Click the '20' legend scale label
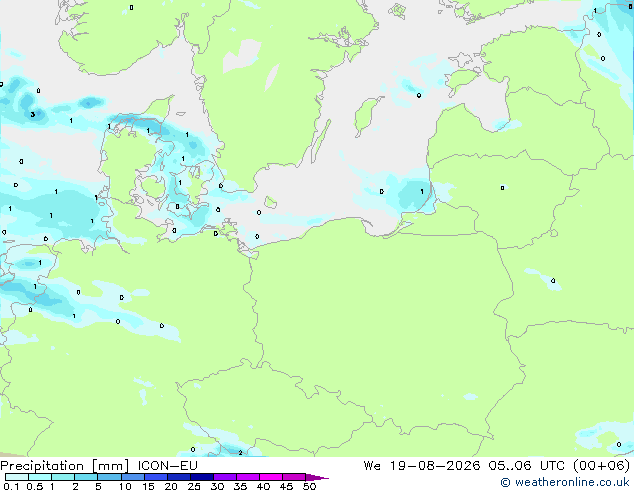The width and height of the screenshot is (634, 490). click(x=171, y=486)
